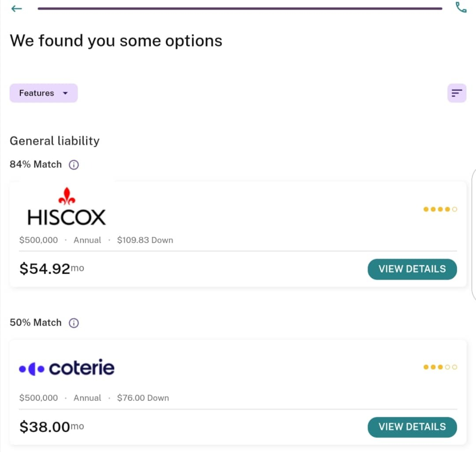Click the Coterie logo

pyautogui.click(x=67, y=368)
